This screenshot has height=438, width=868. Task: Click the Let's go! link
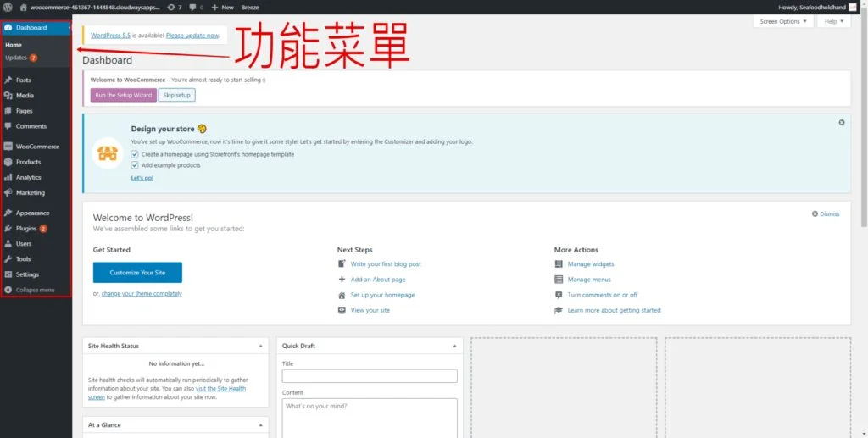(142, 178)
